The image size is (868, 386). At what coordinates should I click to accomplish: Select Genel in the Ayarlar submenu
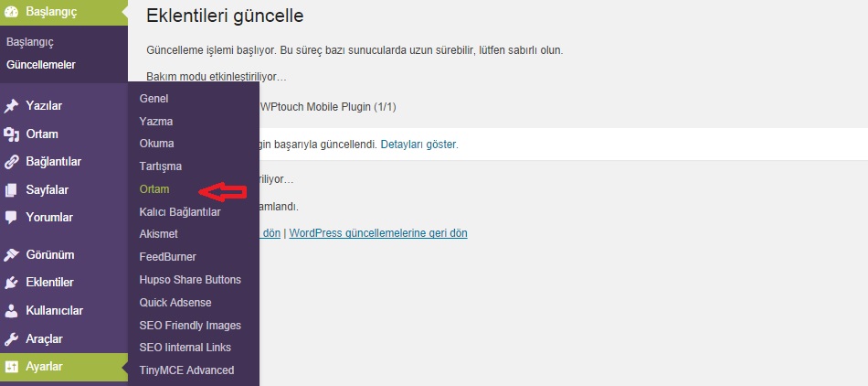153,99
